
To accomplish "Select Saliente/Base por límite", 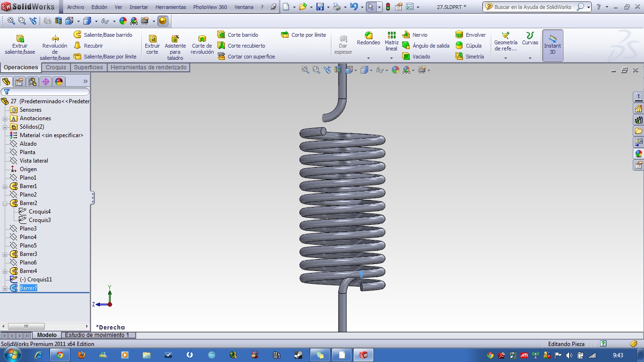I will tap(105, 57).
